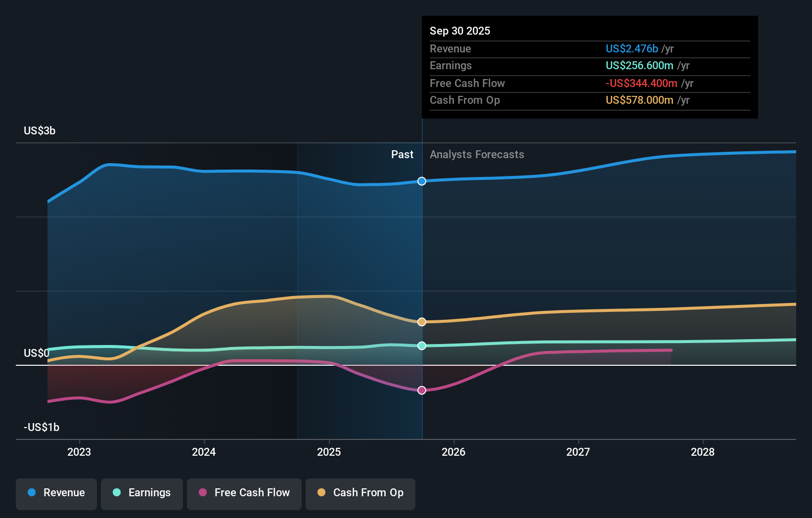Toggle visibility of the Earnings series
Screen dimensions: 812x518
[142, 494]
